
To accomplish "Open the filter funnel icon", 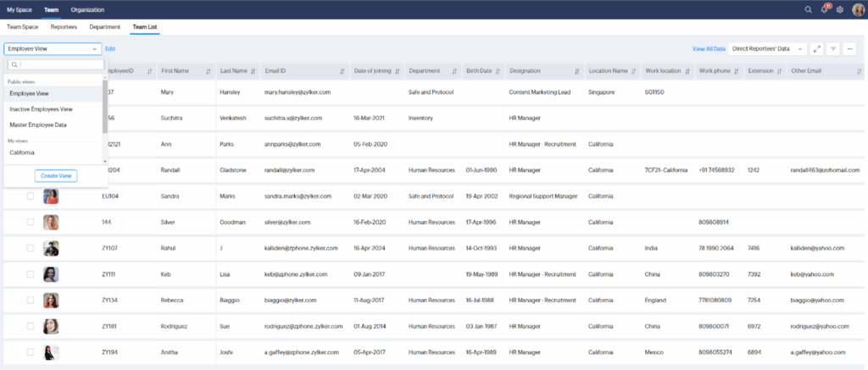I will point(833,49).
